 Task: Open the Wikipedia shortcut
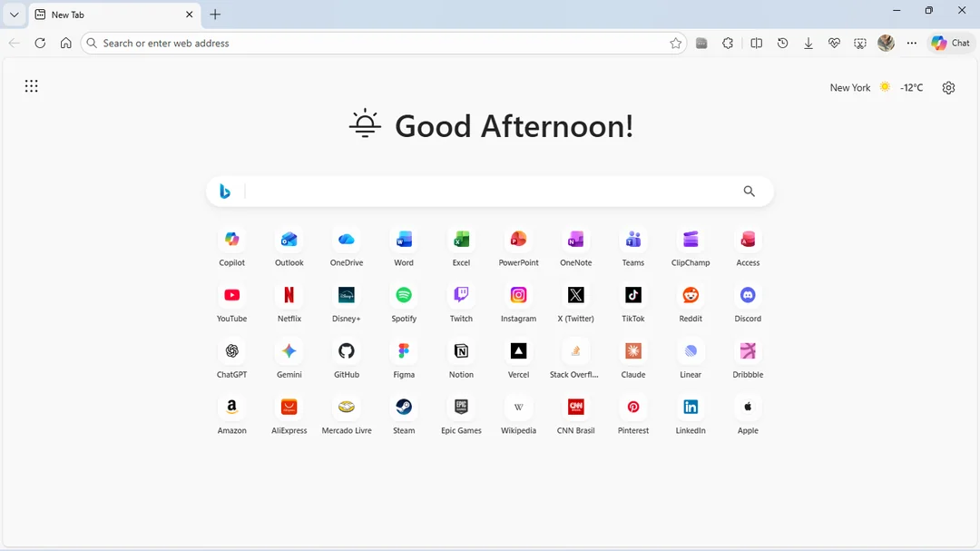pos(519,415)
